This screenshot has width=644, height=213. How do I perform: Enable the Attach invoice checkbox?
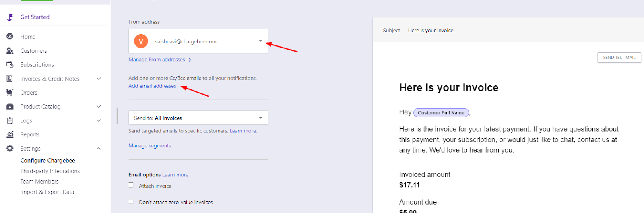coord(131,185)
